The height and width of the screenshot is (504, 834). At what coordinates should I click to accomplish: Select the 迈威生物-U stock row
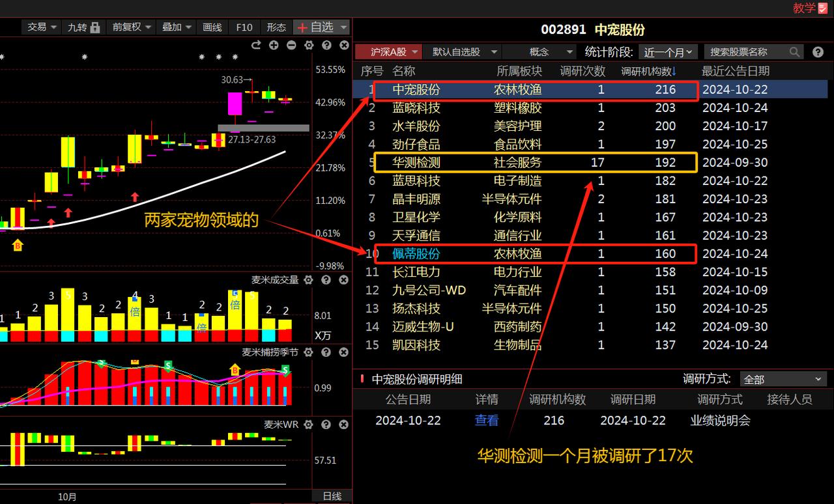pyautogui.click(x=590, y=327)
